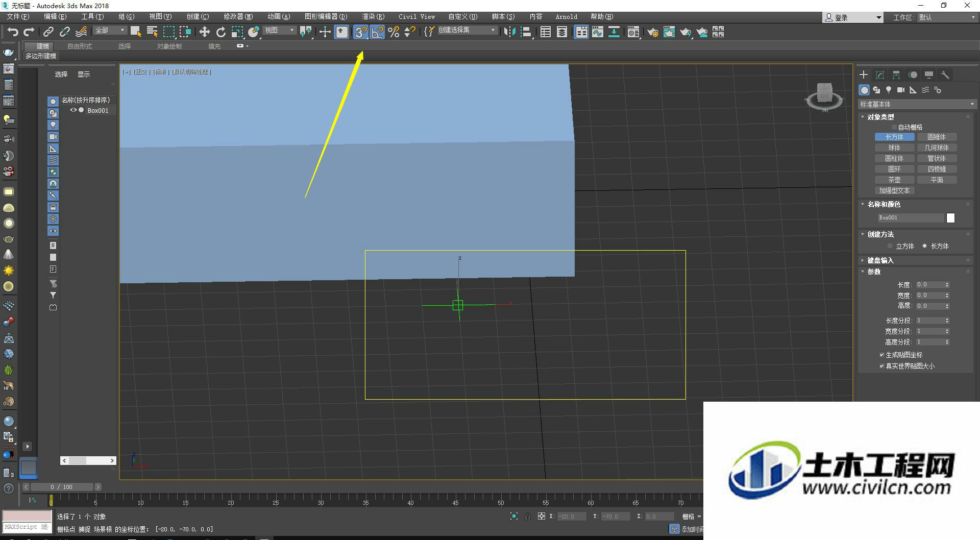Screen dimensions: 980x540
Task: Open the Schematic View icon
Action: tap(614, 32)
